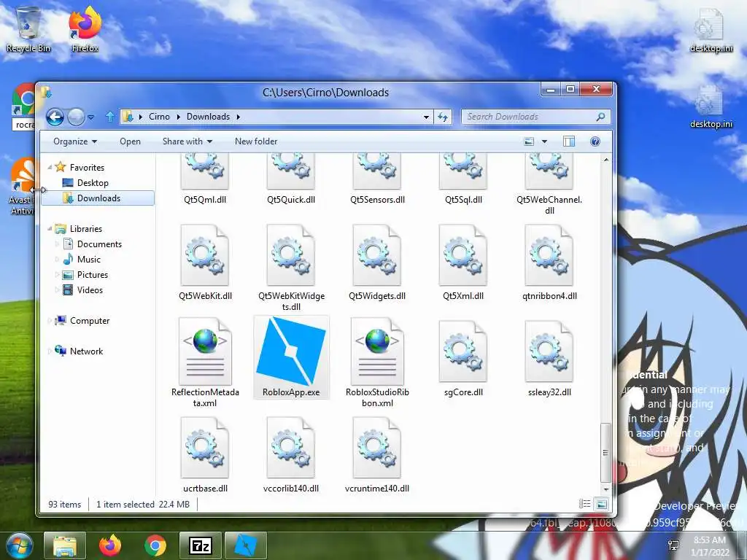Switch to details view in status bar
747x560 pixels.
(x=584, y=504)
